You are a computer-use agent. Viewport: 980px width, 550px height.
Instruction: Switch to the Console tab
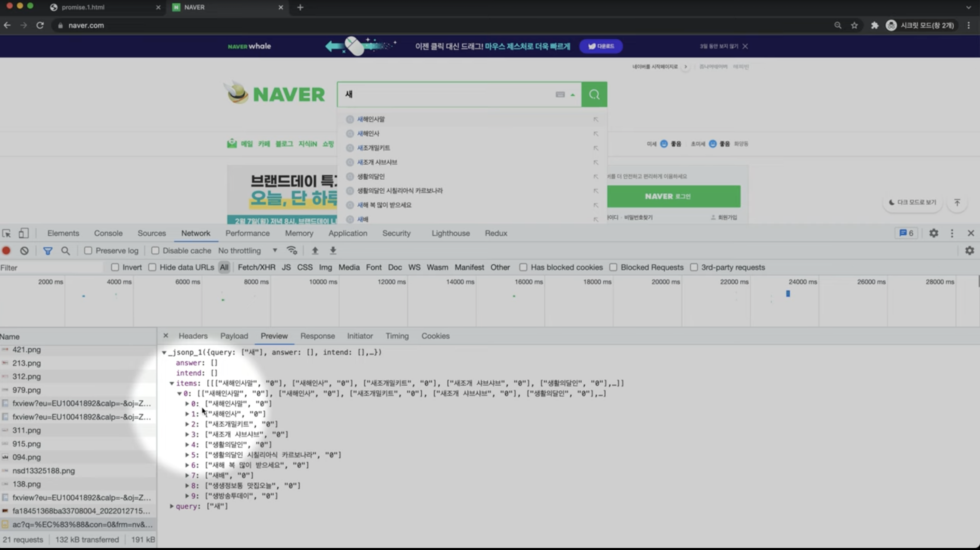pos(108,233)
